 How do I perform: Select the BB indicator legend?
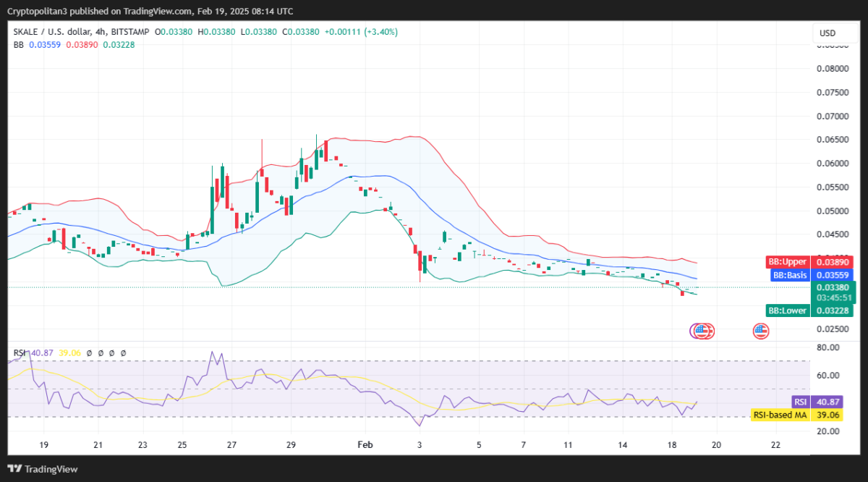[x=19, y=45]
